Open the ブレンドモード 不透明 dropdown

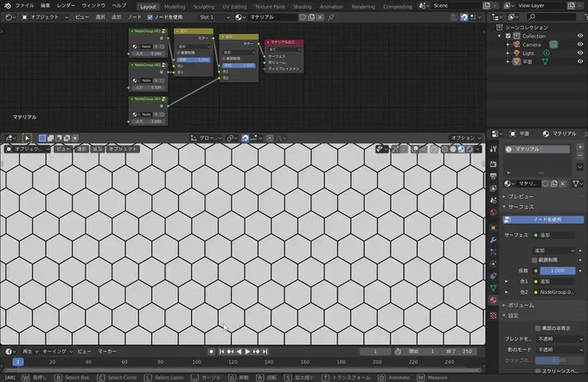(x=560, y=339)
